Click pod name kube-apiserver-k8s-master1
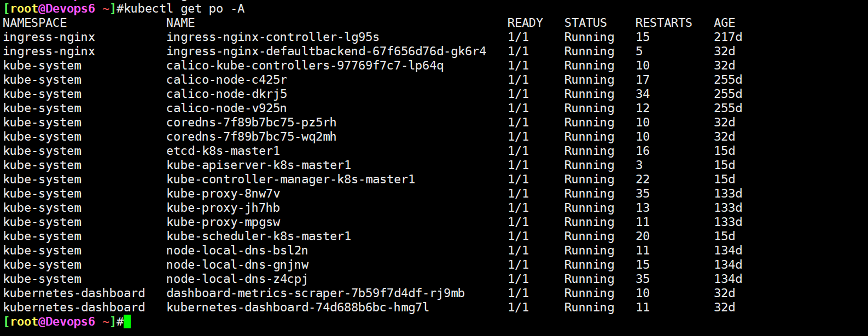Screen dimensions: 868x336 pyautogui.click(x=258, y=165)
